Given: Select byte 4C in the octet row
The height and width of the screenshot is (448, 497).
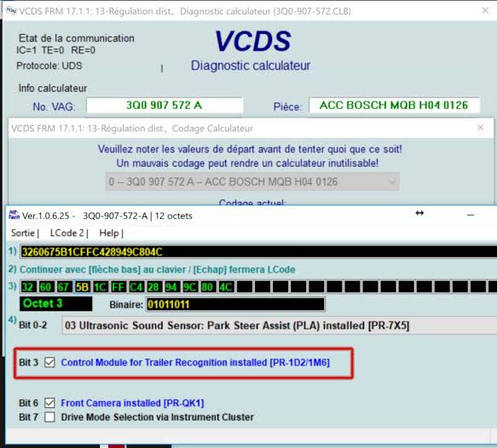Looking at the screenshot, I should (x=226, y=287).
